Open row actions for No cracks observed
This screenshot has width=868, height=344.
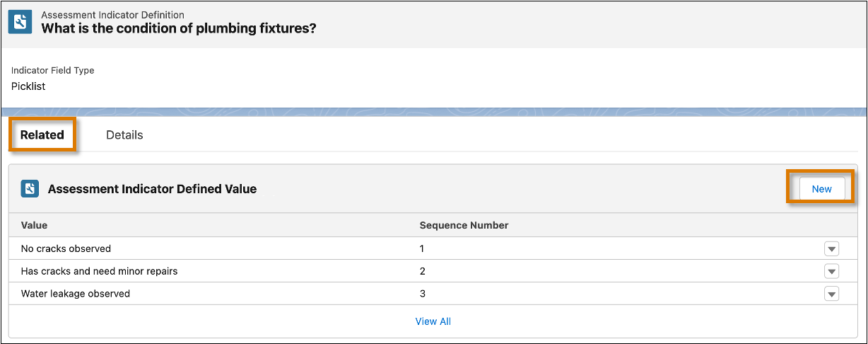[x=831, y=249]
